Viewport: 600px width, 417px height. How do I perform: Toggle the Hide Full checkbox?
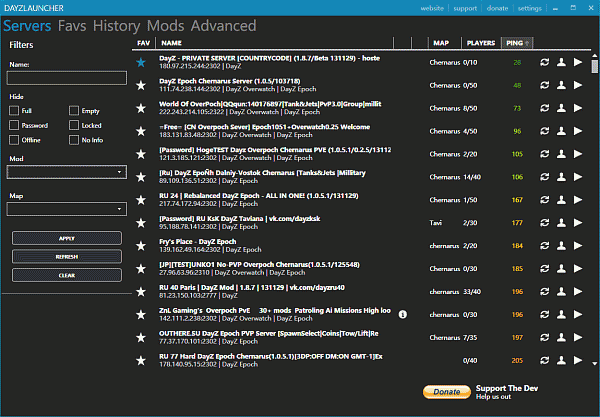[14, 111]
